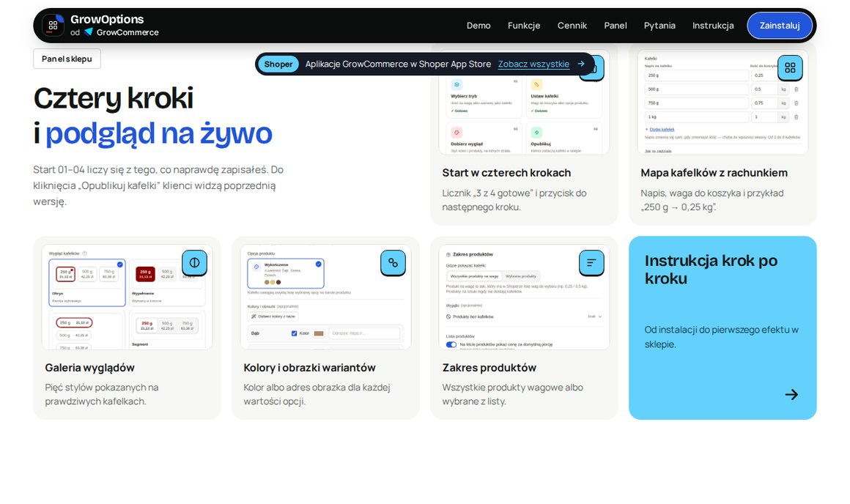
Task: Click the Wykończenie option icon
Action: click(x=256, y=266)
